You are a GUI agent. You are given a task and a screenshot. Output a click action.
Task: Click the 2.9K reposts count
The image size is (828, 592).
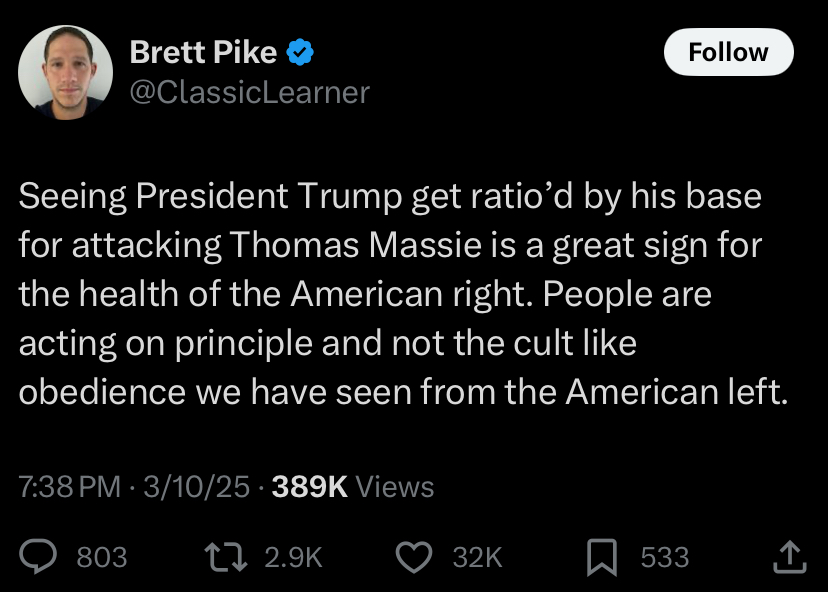[293, 557]
